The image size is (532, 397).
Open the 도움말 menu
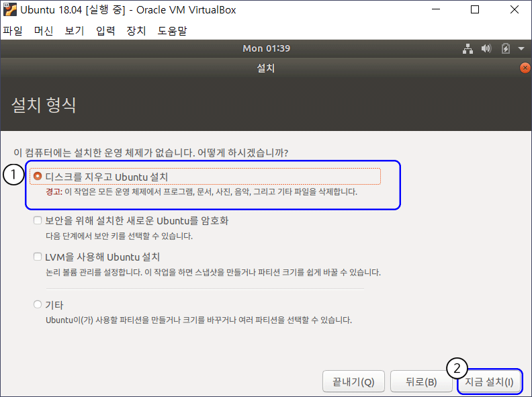tap(173, 31)
